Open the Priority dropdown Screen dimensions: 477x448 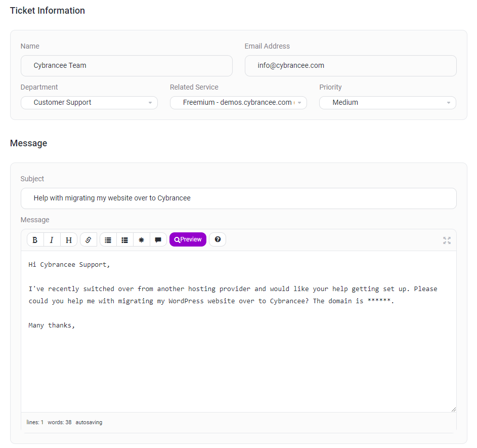tap(387, 103)
